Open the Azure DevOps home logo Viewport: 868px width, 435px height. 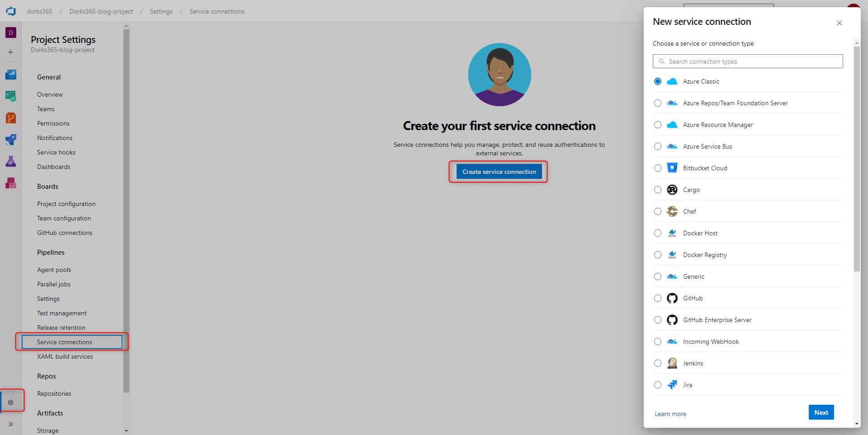(x=11, y=11)
